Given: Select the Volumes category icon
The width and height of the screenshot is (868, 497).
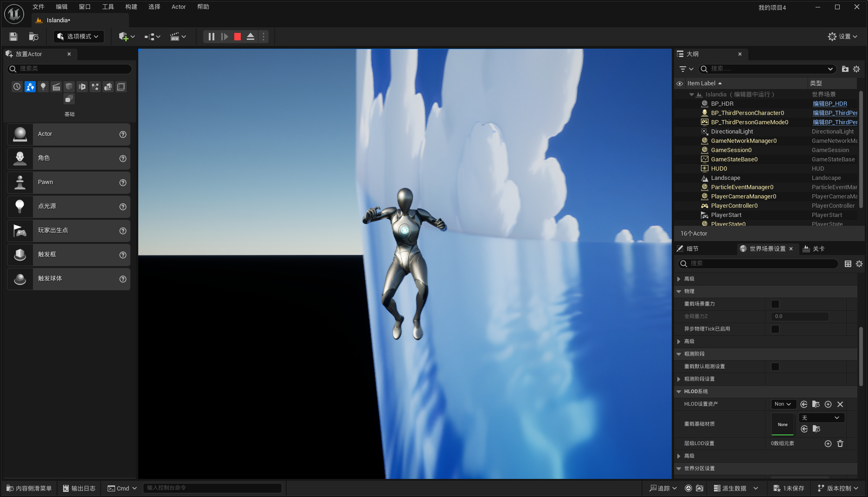Looking at the screenshot, I should [x=121, y=87].
